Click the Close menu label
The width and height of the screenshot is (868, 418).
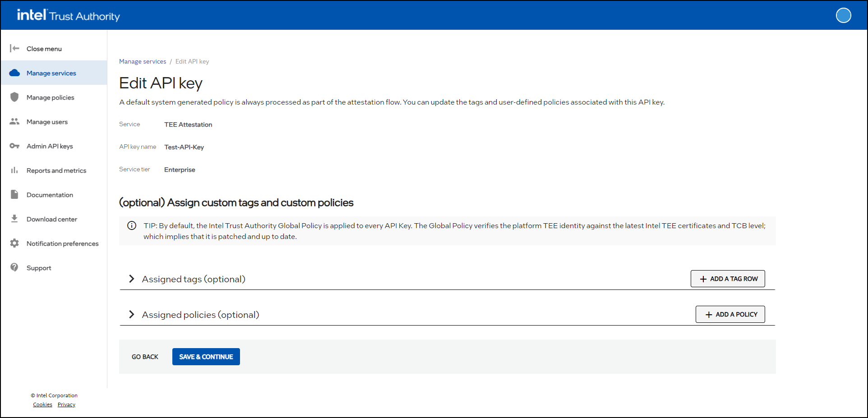pos(44,49)
